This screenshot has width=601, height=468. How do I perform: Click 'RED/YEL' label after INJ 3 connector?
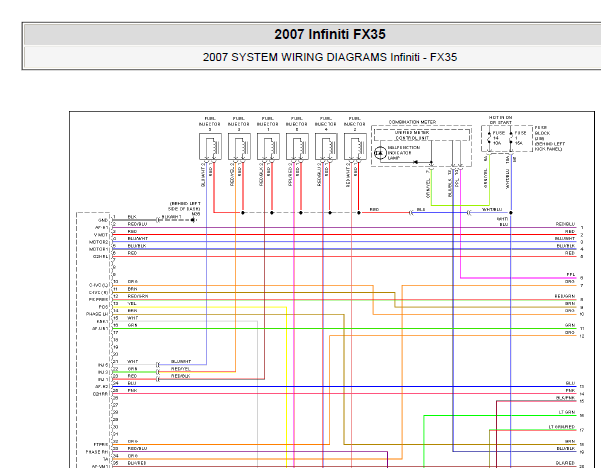pos(181,369)
